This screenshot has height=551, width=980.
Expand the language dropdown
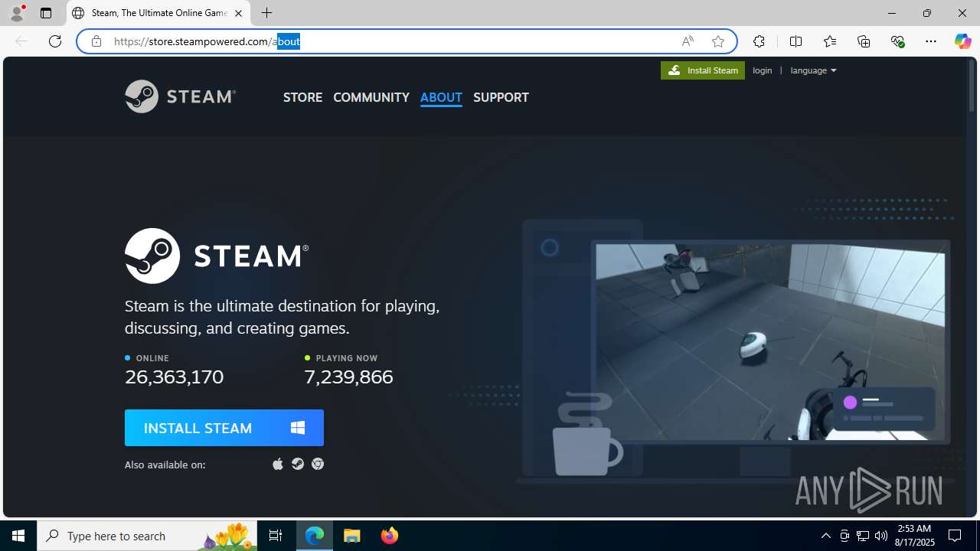(x=813, y=70)
